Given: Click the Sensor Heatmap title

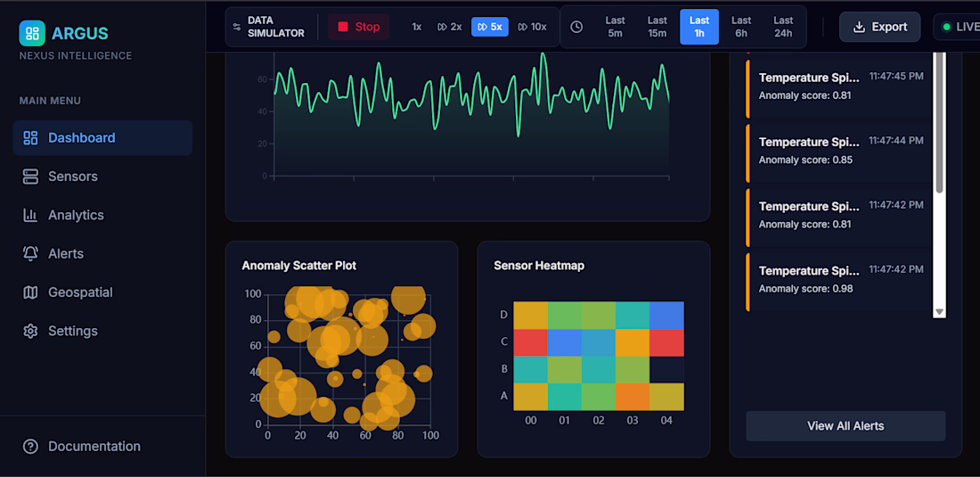Looking at the screenshot, I should pos(539,266).
